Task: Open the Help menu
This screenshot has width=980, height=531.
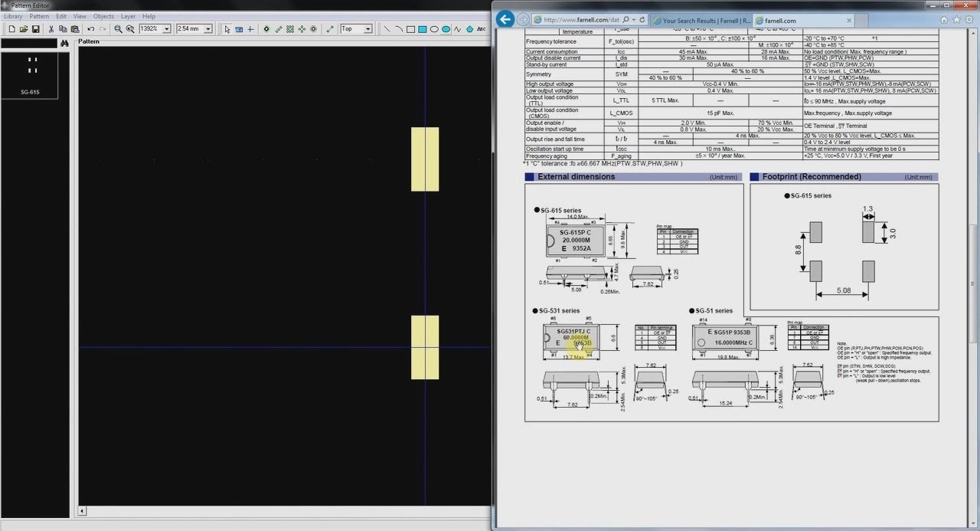Action: [x=149, y=16]
